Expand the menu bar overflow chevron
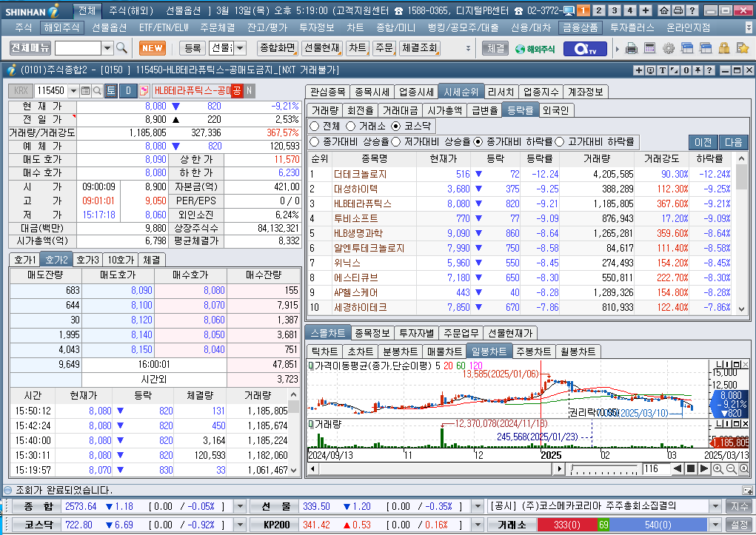Screen dimensions: 756x535 pos(749,28)
